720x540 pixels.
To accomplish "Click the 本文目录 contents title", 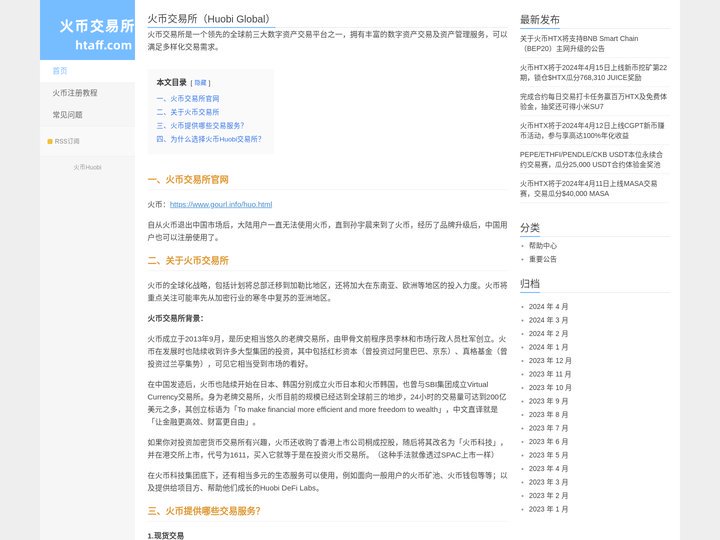I will click(172, 82).
